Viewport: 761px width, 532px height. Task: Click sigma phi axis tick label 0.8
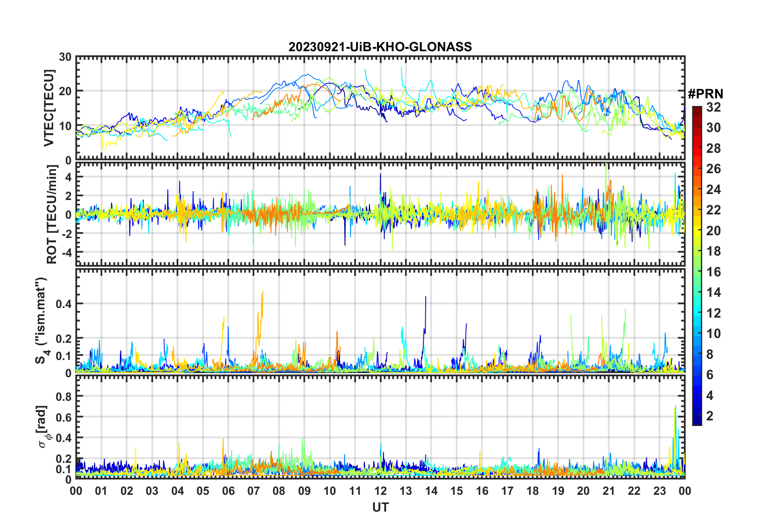(64, 396)
